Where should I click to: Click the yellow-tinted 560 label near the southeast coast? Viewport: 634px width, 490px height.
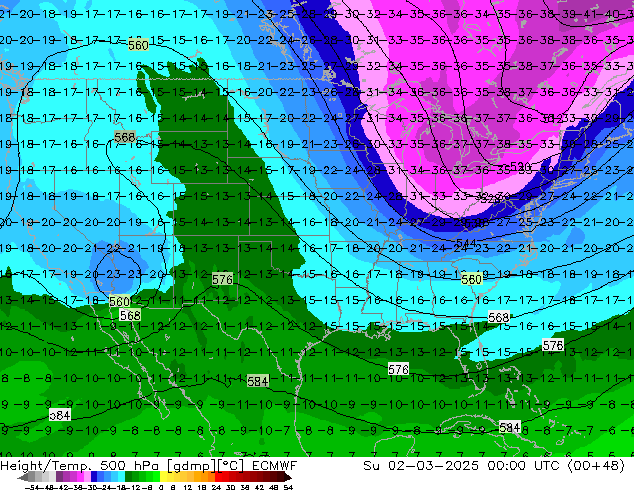click(472, 279)
